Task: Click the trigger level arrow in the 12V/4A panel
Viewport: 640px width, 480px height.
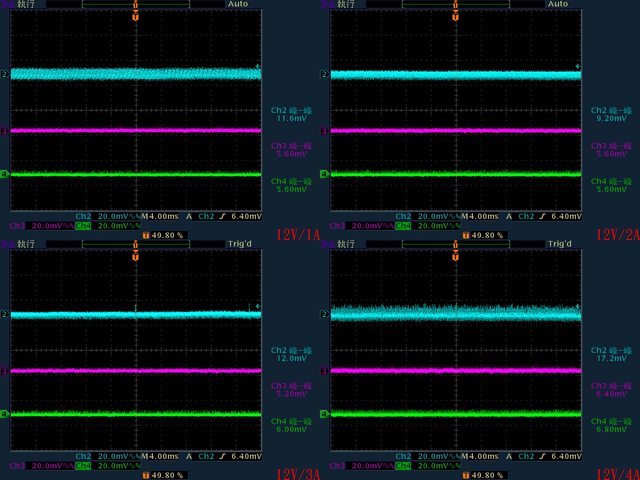Action: tap(579, 307)
